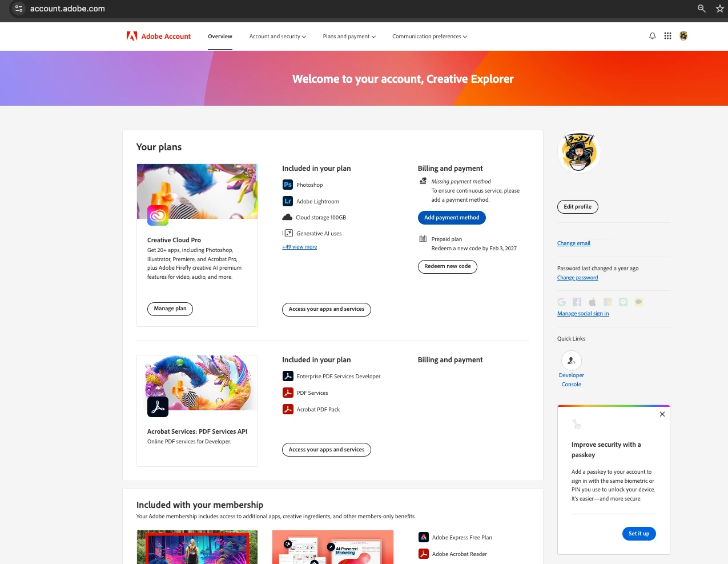Click the 'Missing payment method' notice text
The width and height of the screenshot is (728, 564).
[461, 182]
